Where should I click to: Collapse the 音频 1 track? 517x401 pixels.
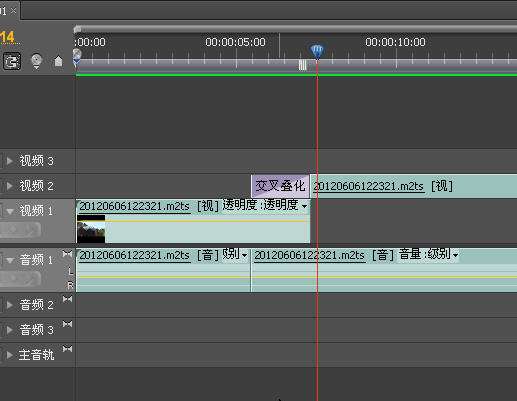pos(10,260)
